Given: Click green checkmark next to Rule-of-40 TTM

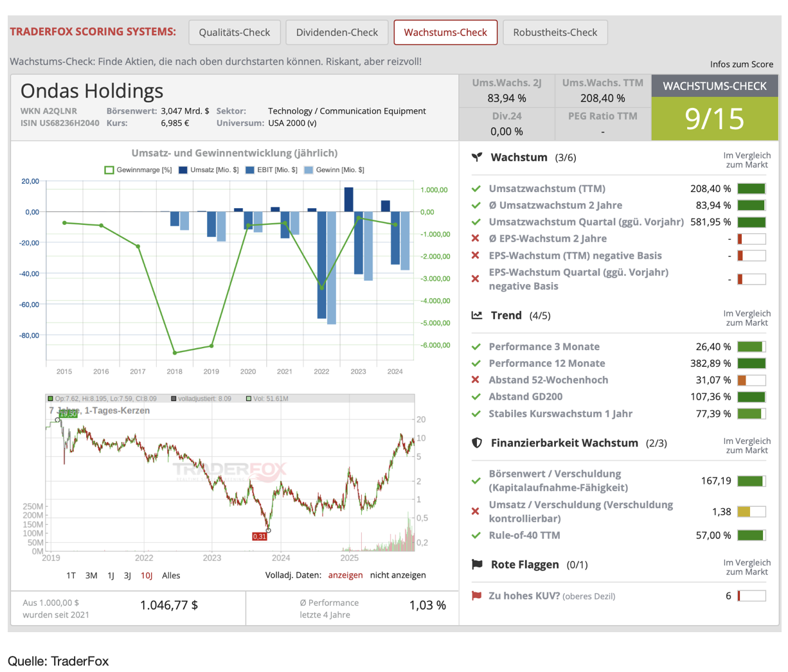Looking at the screenshot, I should pos(476,535).
